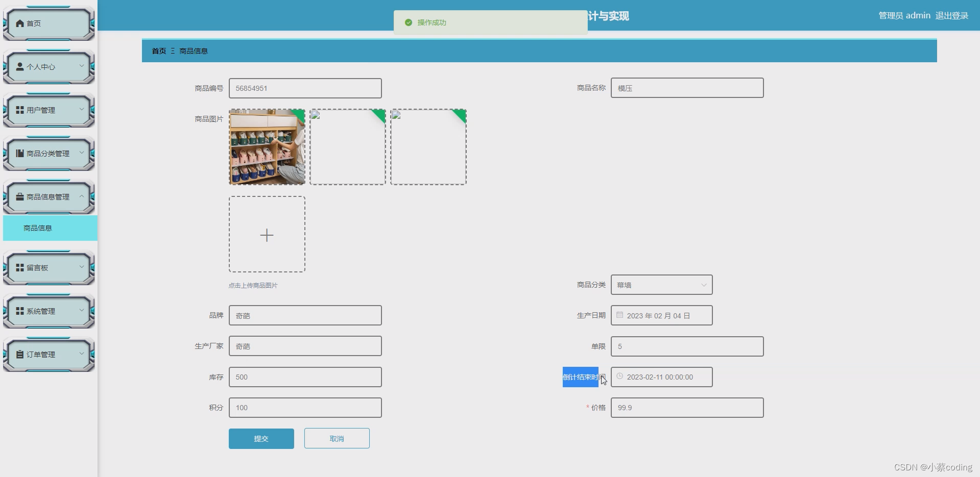This screenshot has height=477, width=980.
Task: Click the calendar icon in 生产日期 field
Action: [619, 315]
